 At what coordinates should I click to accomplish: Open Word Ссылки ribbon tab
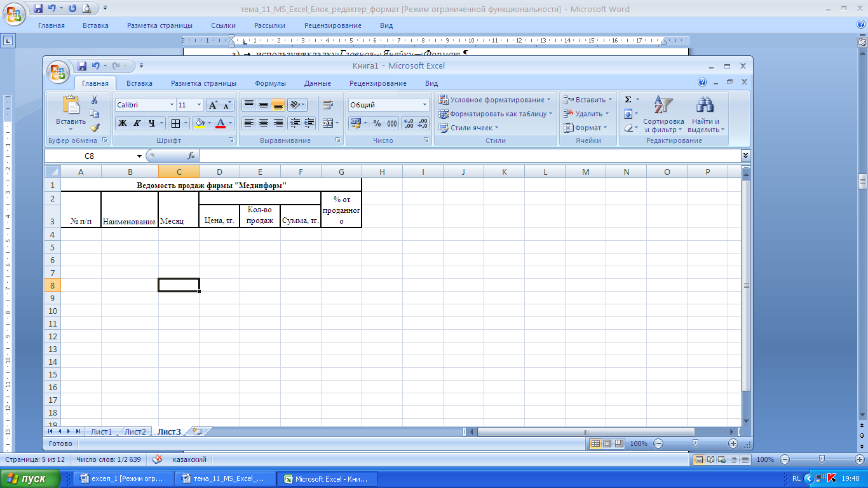(224, 25)
